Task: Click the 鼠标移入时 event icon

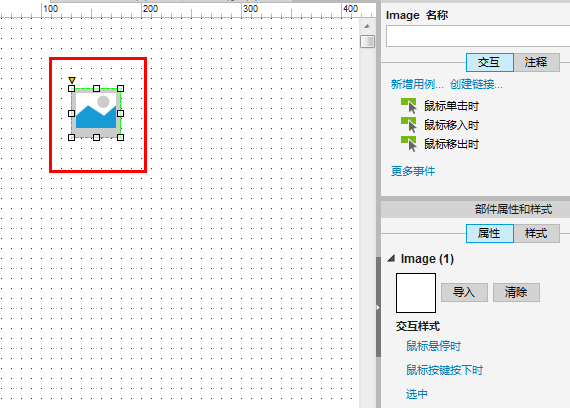Action: pos(409,125)
